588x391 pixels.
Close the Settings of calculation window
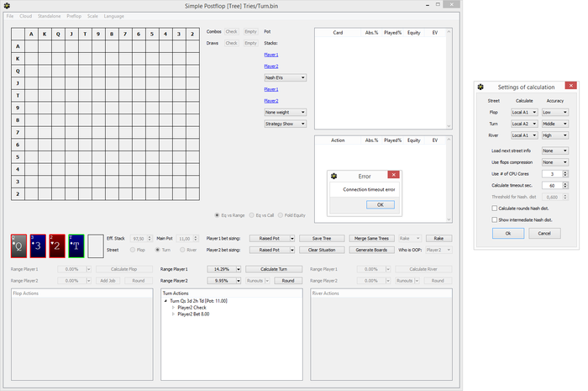pyautogui.click(x=570, y=86)
